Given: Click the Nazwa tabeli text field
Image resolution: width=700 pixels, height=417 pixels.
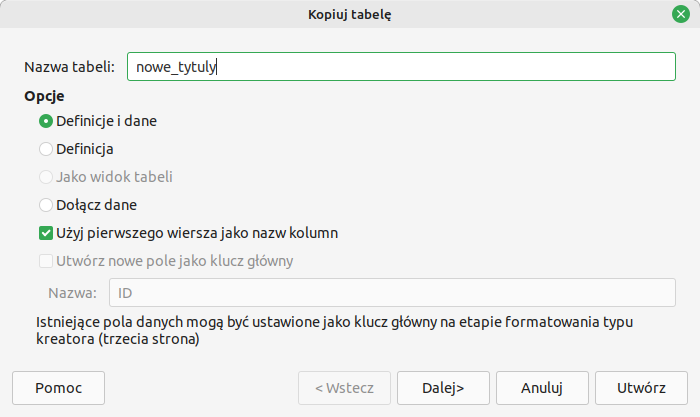Looking at the screenshot, I should tap(400, 67).
